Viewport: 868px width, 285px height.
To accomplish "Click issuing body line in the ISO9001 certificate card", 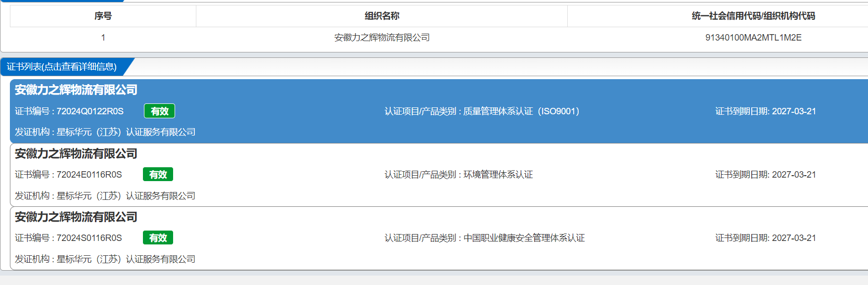I will coord(105,132).
